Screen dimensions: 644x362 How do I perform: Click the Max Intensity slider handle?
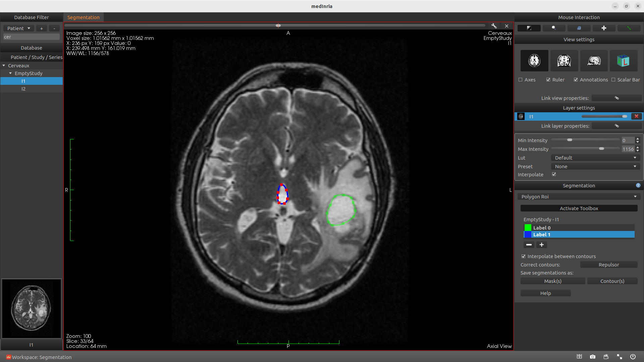pos(601,148)
